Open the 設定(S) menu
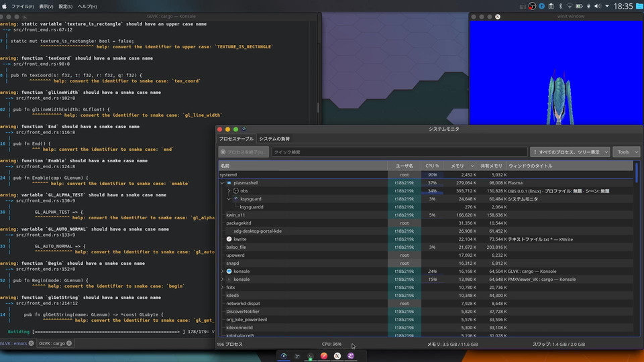644x362 pixels. (66, 6)
